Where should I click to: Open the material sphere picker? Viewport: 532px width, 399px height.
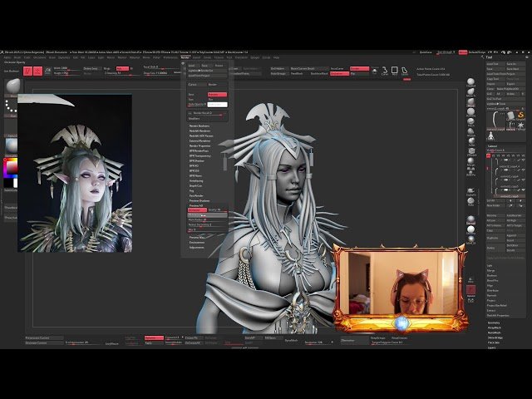pyautogui.click(x=11, y=146)
